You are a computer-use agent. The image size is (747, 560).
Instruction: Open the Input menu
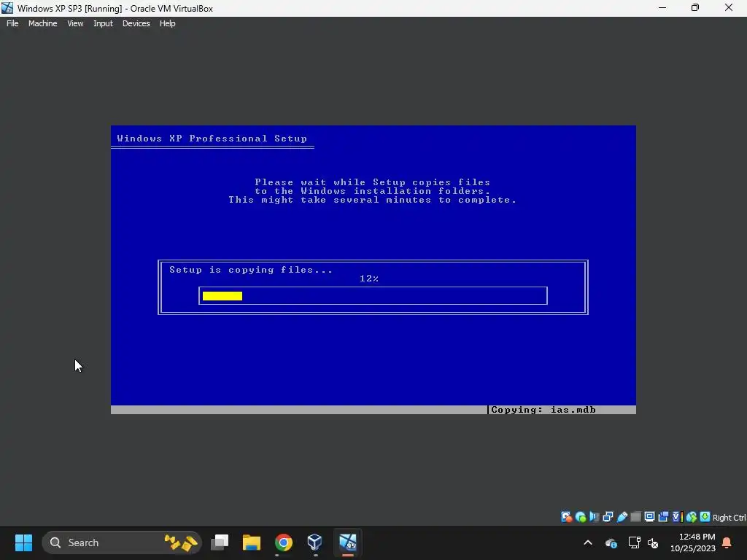pos(103,23)
